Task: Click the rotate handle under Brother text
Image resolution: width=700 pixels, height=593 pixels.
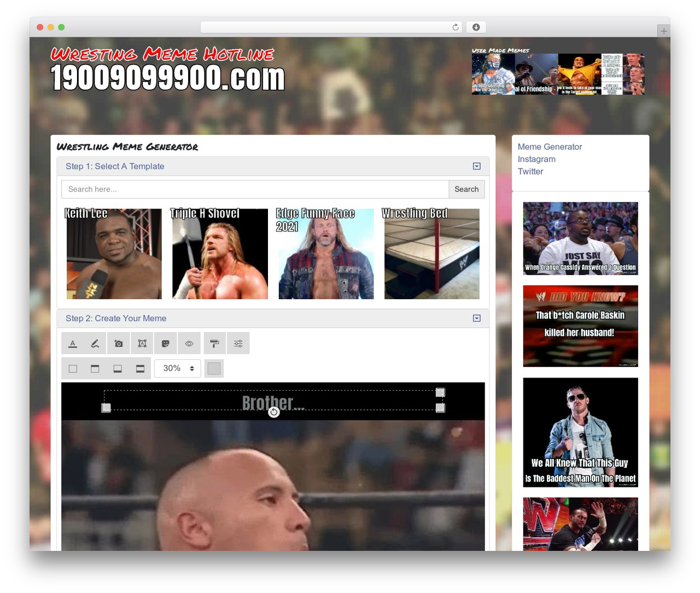Action: click(x=274, y=412)
